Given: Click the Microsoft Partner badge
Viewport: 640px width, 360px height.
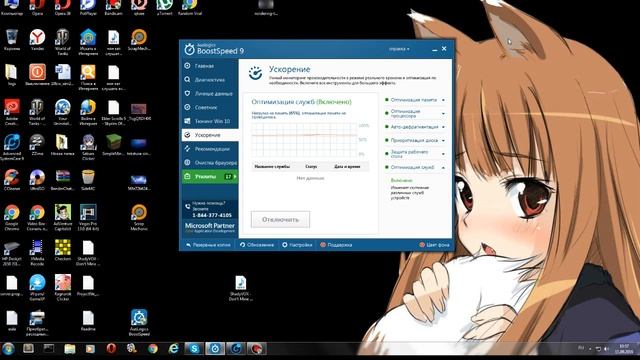Looking at the screenshot, I should [x=210, y=228].
